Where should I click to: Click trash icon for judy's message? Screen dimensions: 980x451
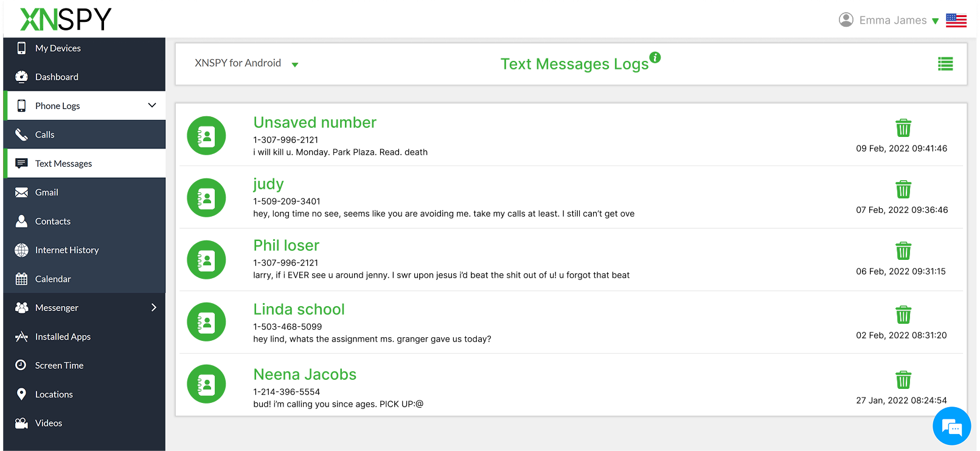pos(903,190)
